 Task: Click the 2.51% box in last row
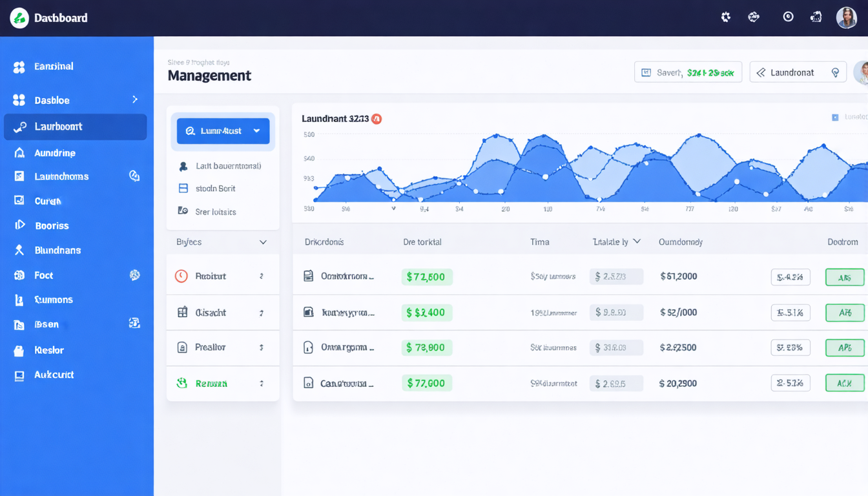point(790,383)
